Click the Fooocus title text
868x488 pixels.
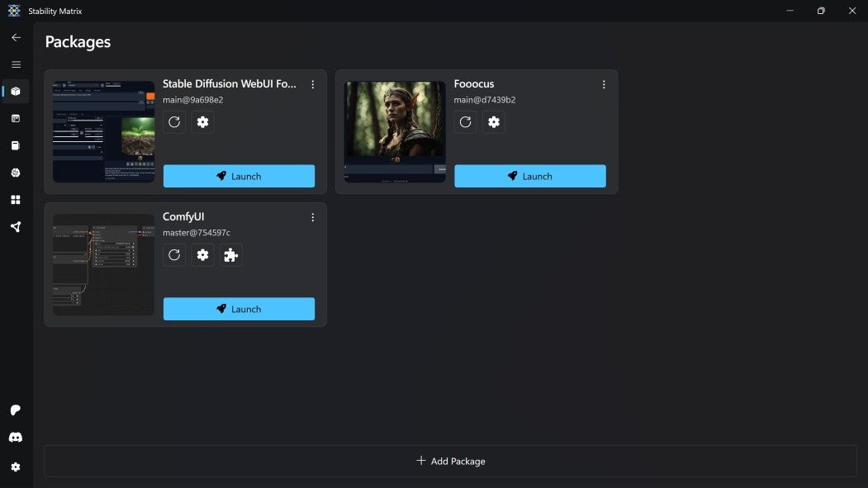pyautogui.click(x=474, y=83)
